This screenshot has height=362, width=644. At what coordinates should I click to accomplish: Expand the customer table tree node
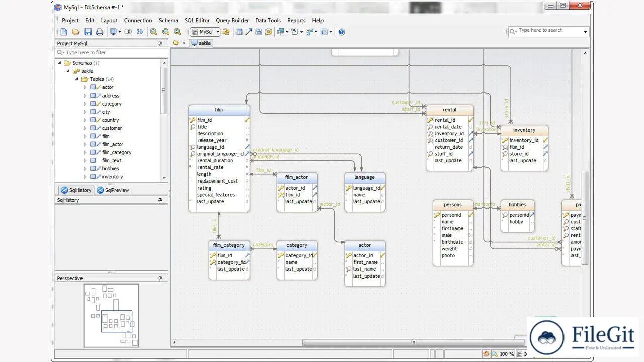(x=85, y=128)
